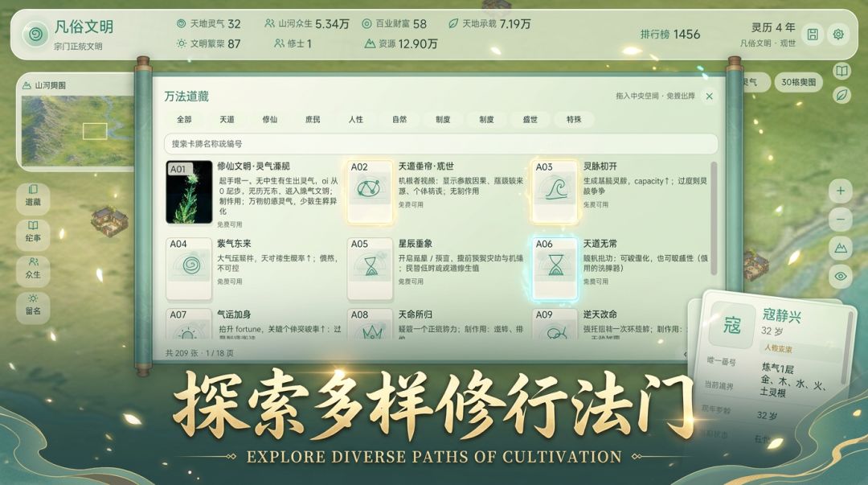The width and height of the screenshot is (868, 485).
Task: Click the leaf icon on the right edge
Action: [x=841, y=95]
